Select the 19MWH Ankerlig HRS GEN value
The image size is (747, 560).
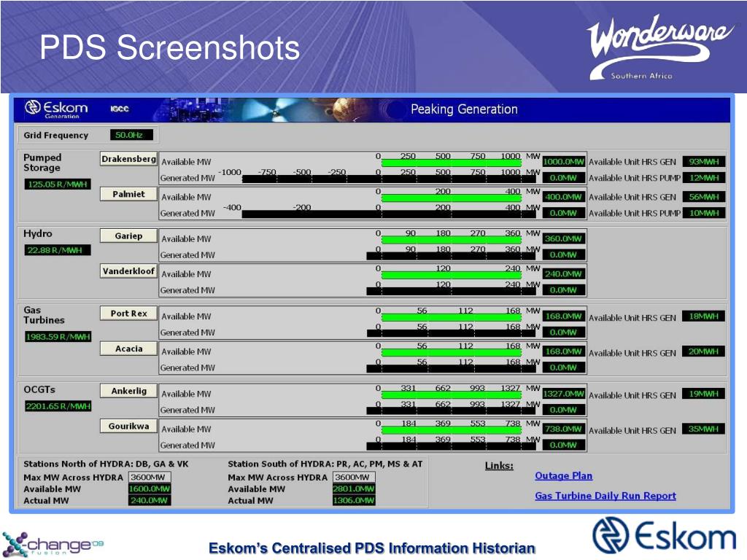click(704, 394)
